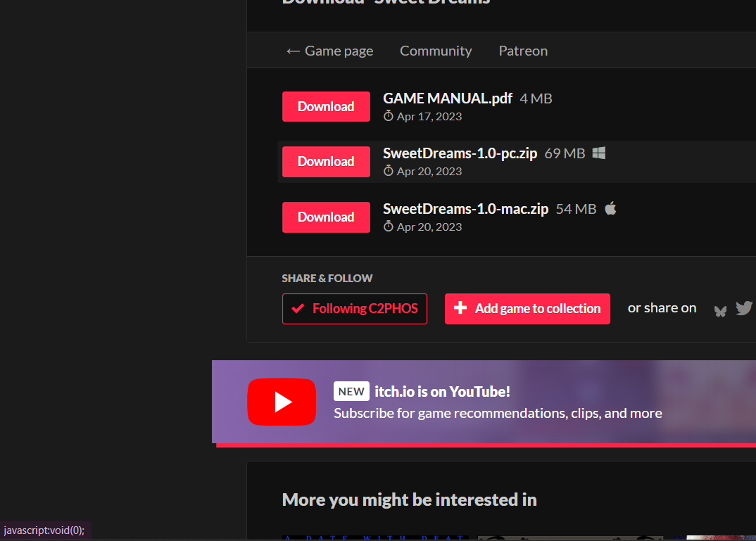Click the 'or share on' label
The width and height of the screenshot is (756, 541).
click(662, 308)
